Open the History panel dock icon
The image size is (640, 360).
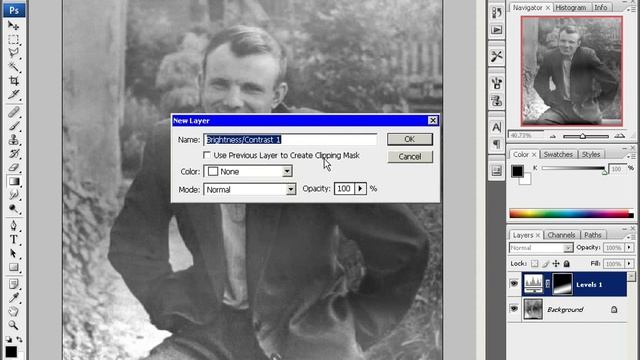tap(496, 13)
